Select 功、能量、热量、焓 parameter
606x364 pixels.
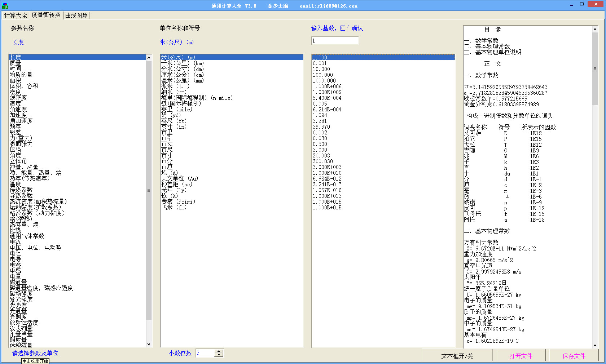tap(77, 173)
